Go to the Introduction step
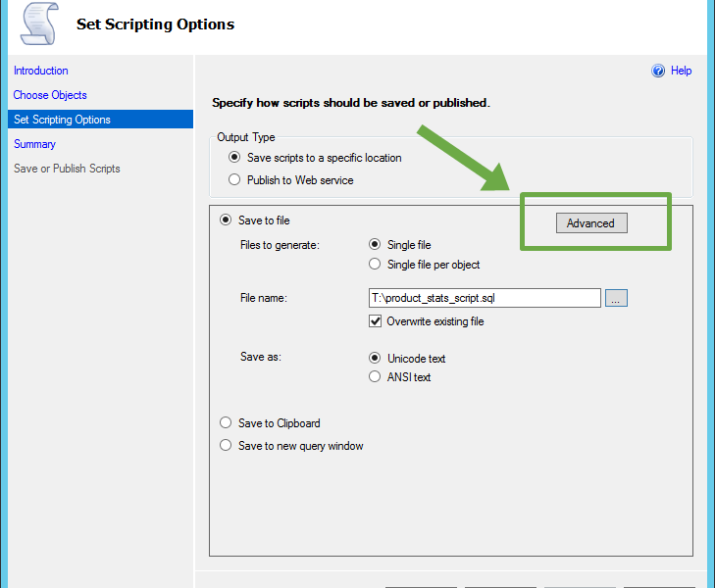715x588 pixels. coord(41,71)
